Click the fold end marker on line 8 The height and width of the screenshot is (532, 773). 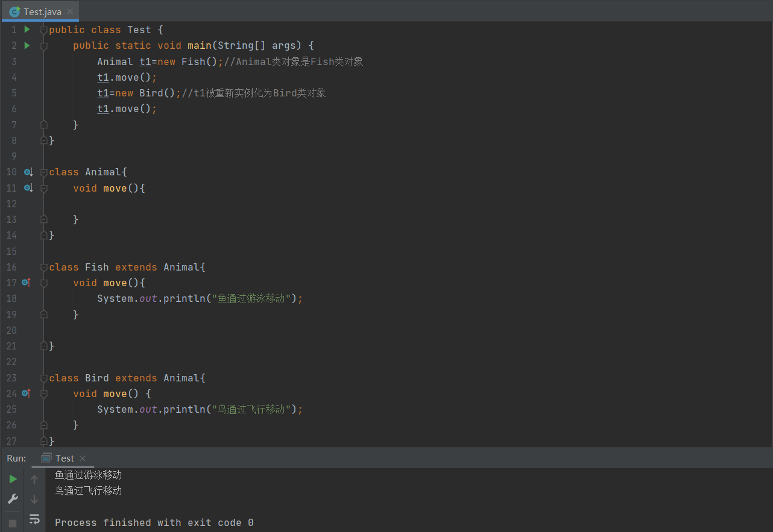pos(43,140)
